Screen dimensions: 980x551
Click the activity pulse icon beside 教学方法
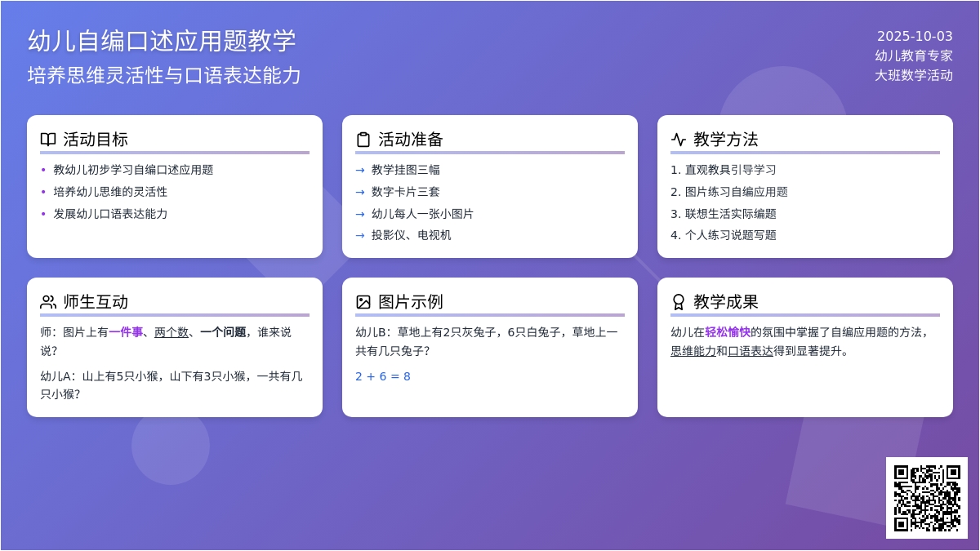point(679,140)
